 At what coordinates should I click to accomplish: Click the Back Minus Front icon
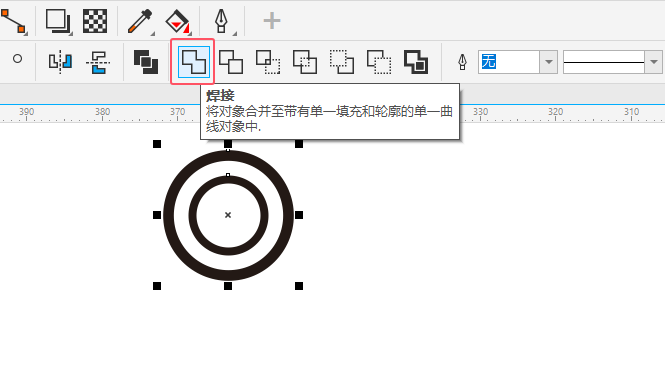click(x=379, y=62)
